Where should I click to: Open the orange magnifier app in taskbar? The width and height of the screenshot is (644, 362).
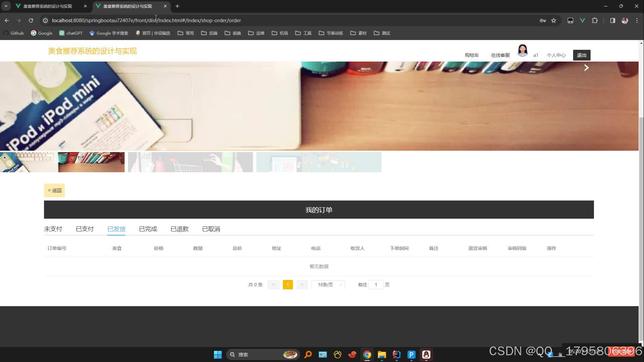pyautogui.click(x=308, y=355)
